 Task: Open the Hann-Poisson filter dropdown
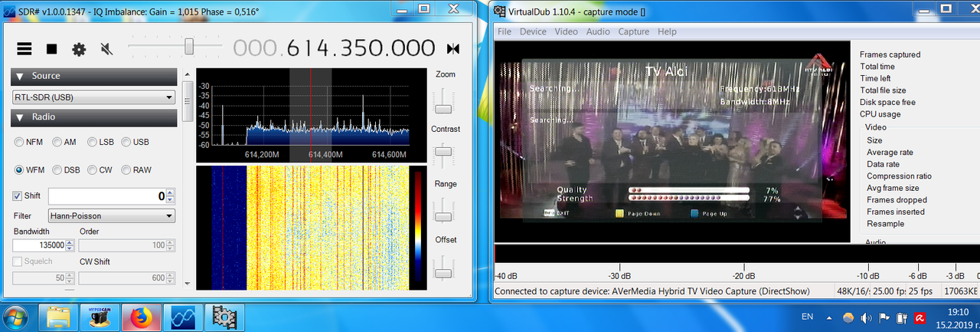pyautogui.click(x=111, y=216)
